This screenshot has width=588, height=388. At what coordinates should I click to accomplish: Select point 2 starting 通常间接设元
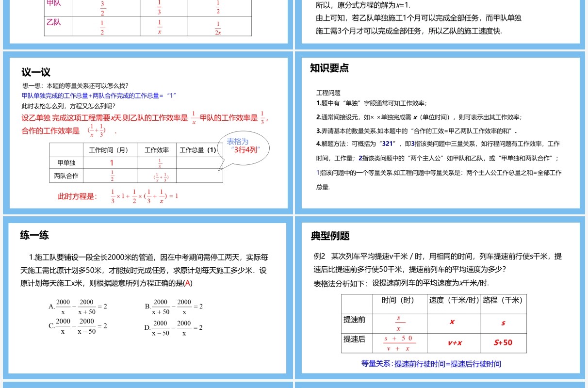click(x=419, y=117)
